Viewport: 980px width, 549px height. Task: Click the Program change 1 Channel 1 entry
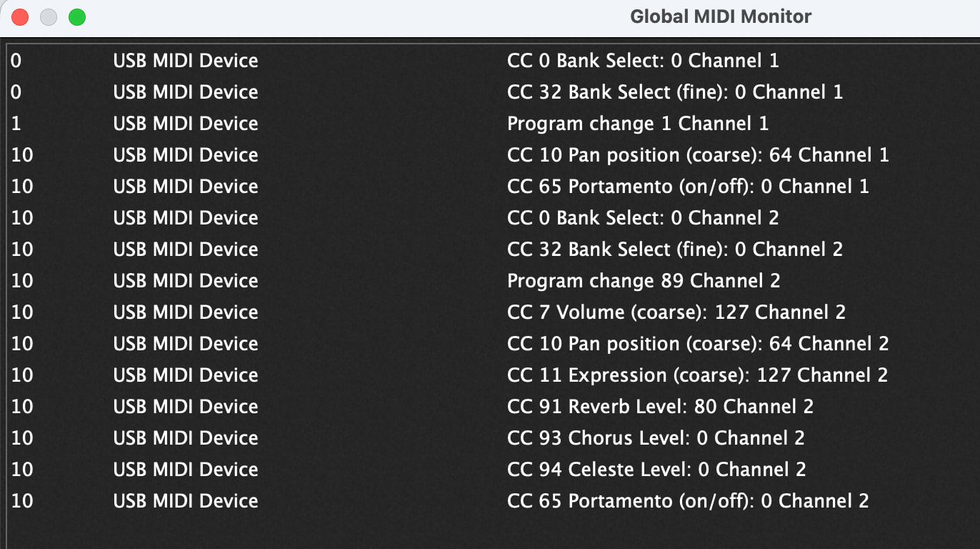tap(637, 124)
